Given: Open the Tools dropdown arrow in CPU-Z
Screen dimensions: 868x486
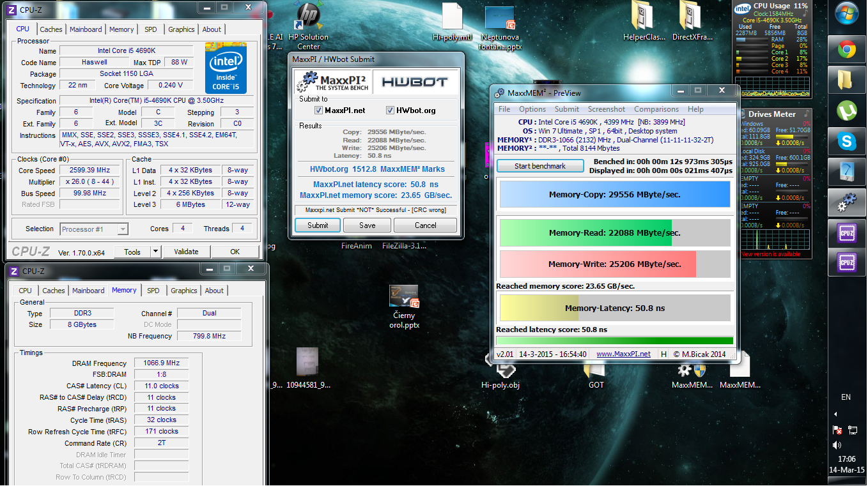Looking at the screenshot, I should click(155, 252).
